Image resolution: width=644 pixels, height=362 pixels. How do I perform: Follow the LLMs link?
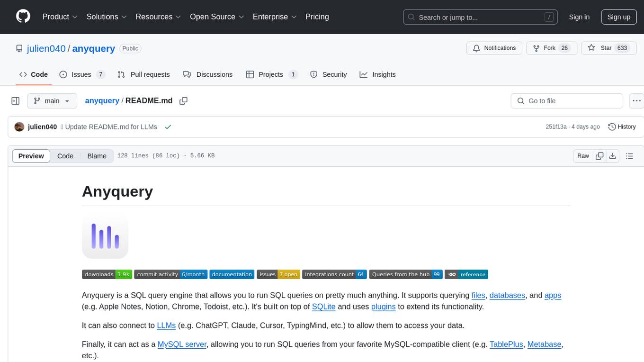(166, 326)
